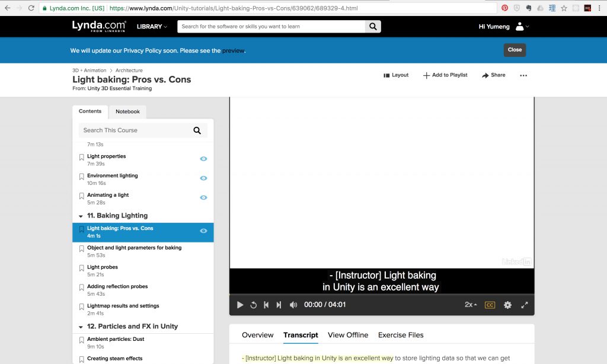Switch to the Notebook tab
The width and height of the screenshot is (607, 364).
(127, 111)
